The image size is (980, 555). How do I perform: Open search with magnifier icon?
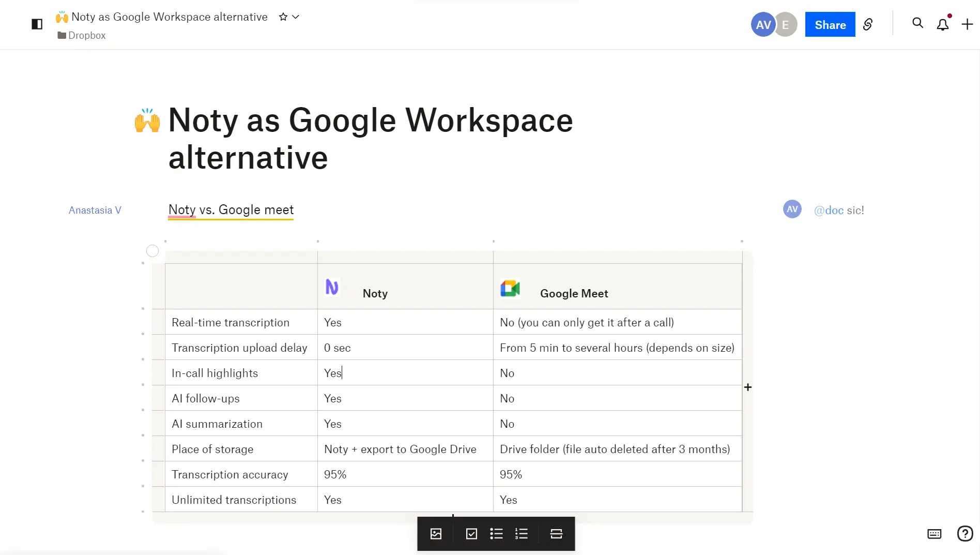917,23
